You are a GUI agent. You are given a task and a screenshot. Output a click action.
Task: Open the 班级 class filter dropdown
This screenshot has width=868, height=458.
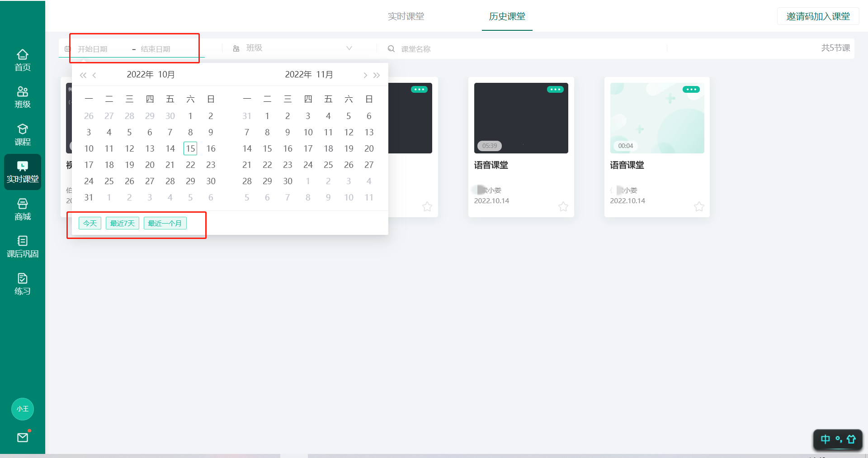pyautogui.click(x=293, y=48)
